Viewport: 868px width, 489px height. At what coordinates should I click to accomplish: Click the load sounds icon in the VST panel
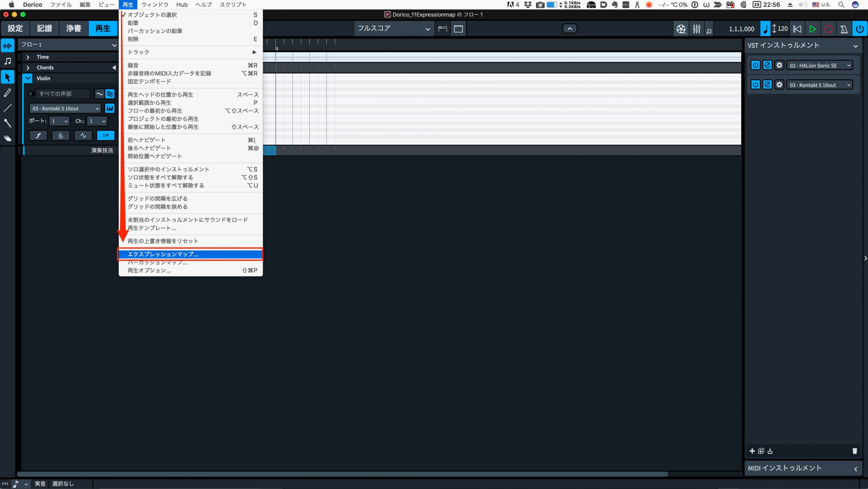click(x=770, y=451)
